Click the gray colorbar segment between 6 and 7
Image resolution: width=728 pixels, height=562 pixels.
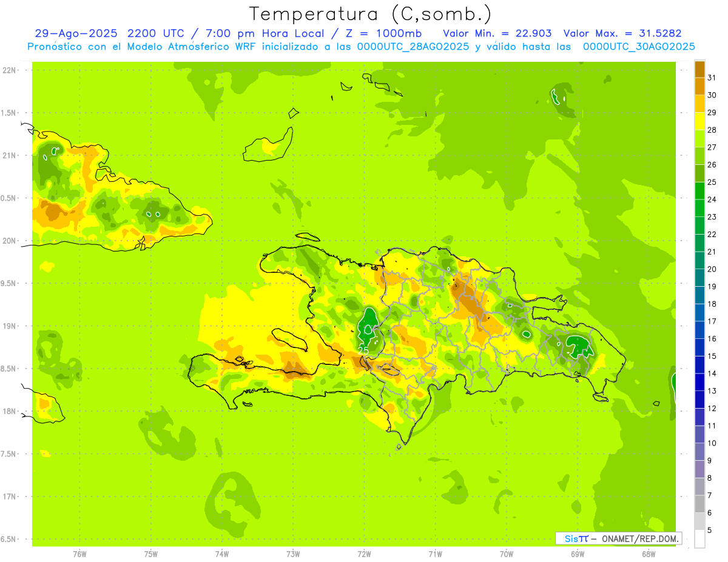tap(699, 504)
